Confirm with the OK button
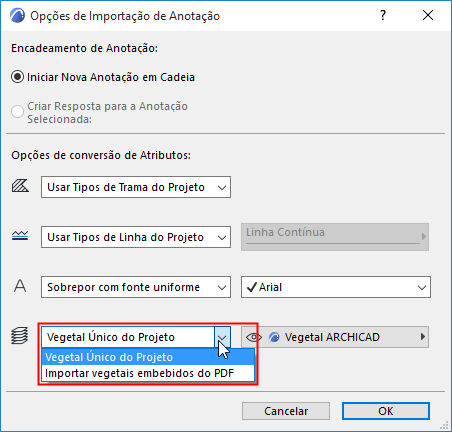 tap(386, 411)
